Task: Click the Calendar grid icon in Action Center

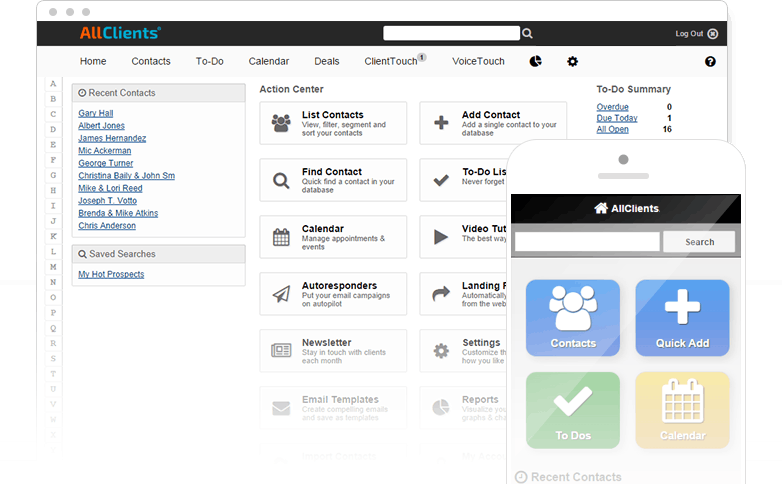Action: [x=281, y=237]
